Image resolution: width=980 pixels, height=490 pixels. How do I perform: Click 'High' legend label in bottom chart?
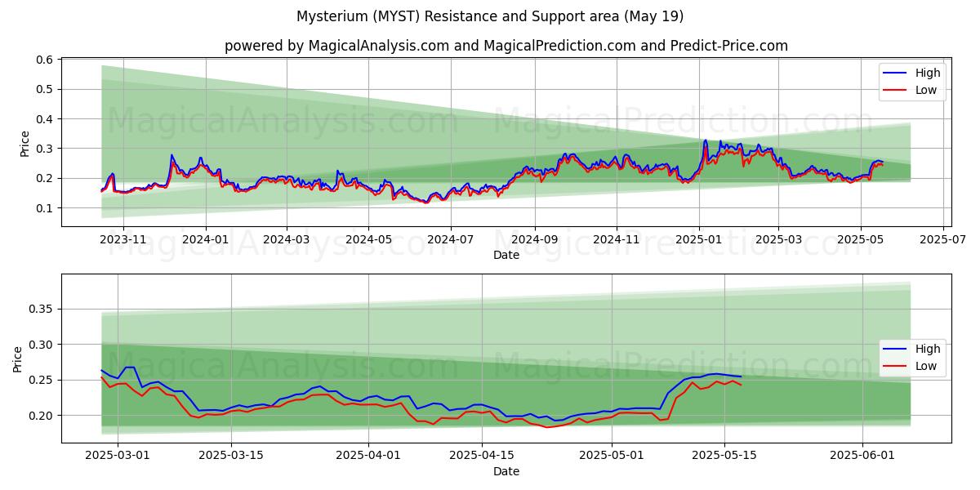click(928, 349)
